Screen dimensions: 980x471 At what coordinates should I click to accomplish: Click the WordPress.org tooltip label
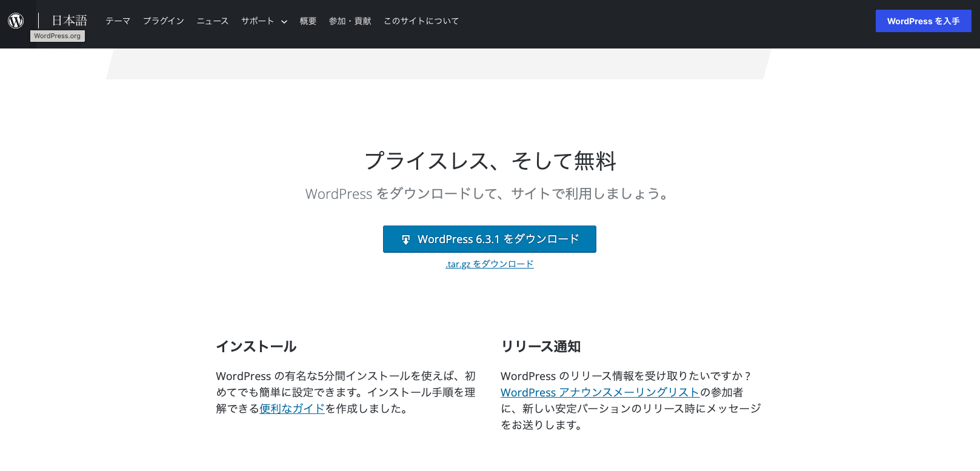click(58, 36)
